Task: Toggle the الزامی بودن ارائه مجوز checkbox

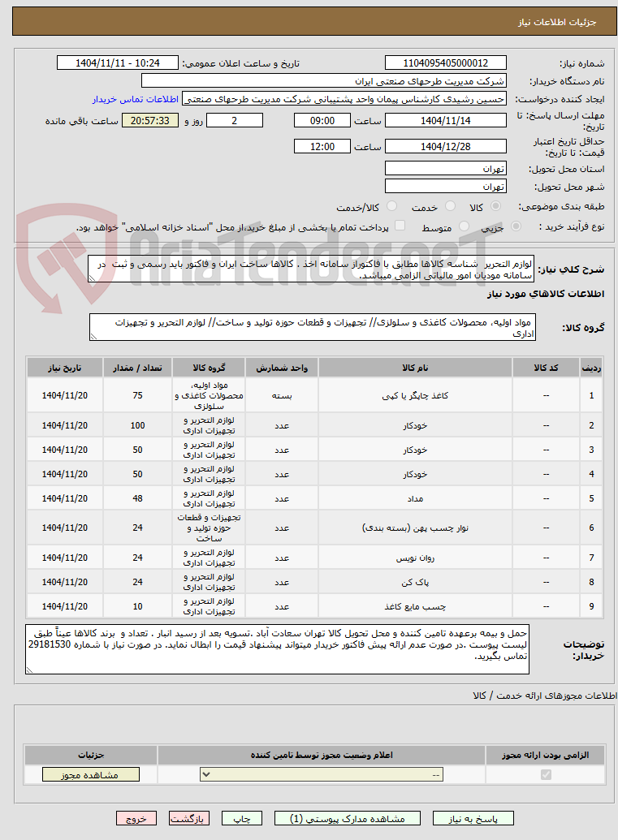Action: coord(546,774)
